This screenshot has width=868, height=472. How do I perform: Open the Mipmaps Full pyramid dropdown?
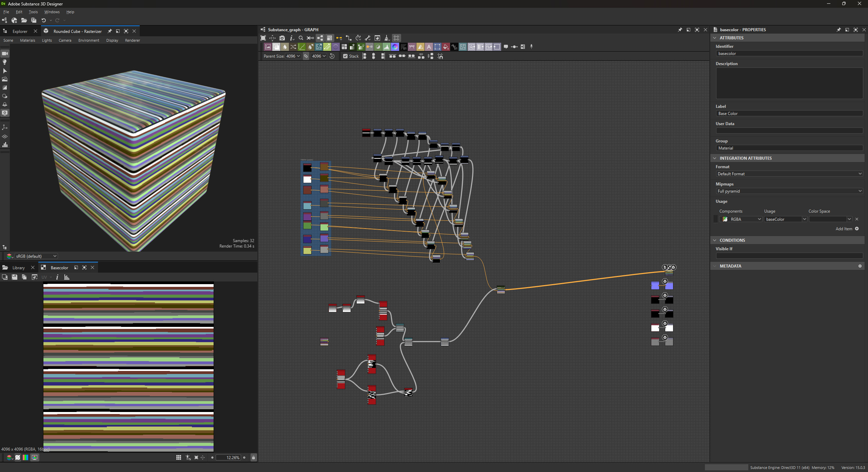(x=789, y=191)
